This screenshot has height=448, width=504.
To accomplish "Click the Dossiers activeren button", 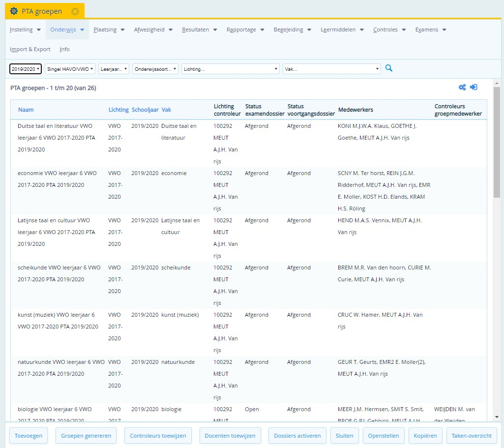I will click(x=297, y=436).
